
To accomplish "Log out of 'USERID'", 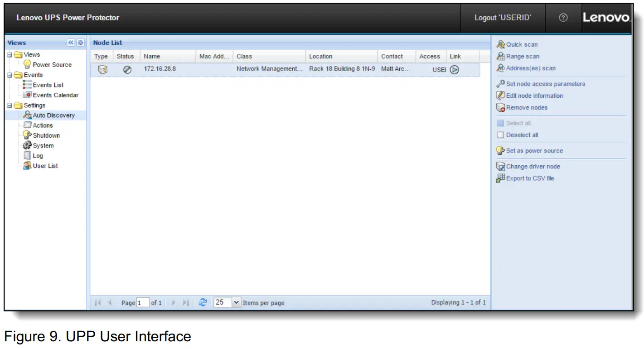I will [x=503, y=18].
